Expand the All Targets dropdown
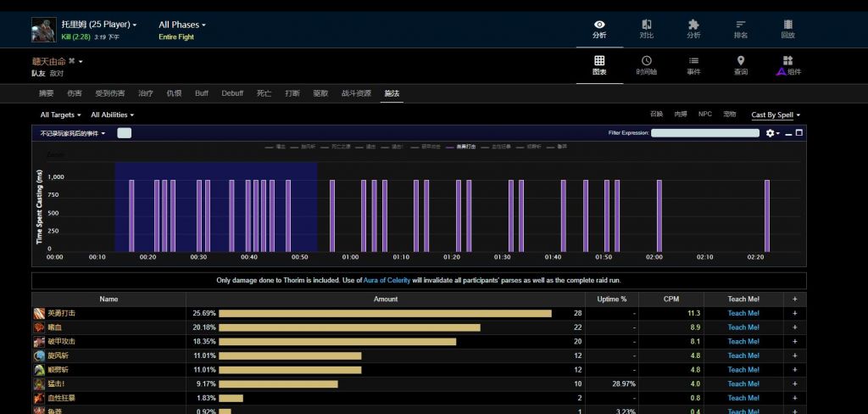The image size is (868, 414). [x=61, y=115]
